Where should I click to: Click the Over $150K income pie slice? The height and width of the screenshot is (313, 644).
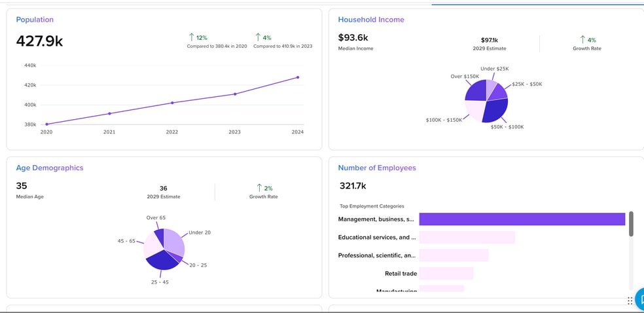(474, 90)
